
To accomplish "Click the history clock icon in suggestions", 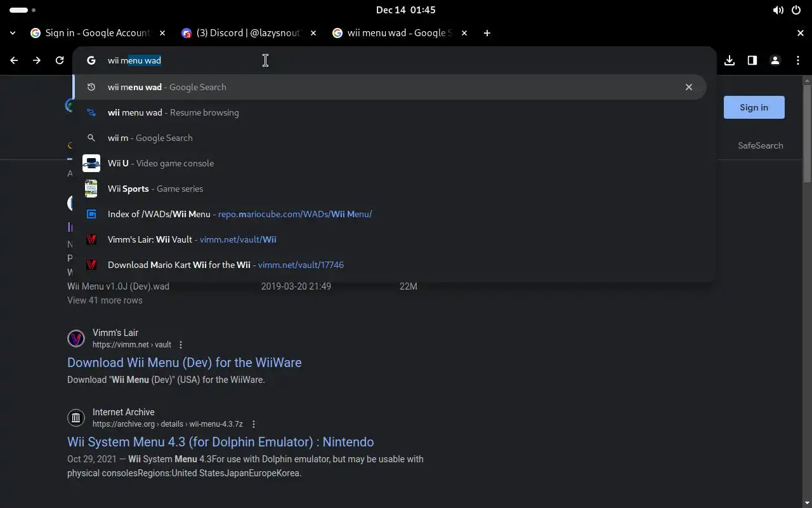I will 91,87.
